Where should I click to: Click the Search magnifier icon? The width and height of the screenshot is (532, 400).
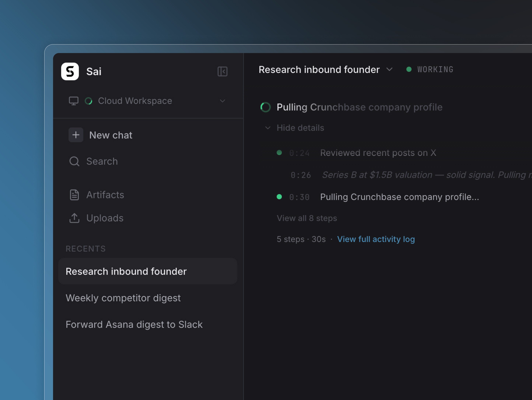click(74, 161)
